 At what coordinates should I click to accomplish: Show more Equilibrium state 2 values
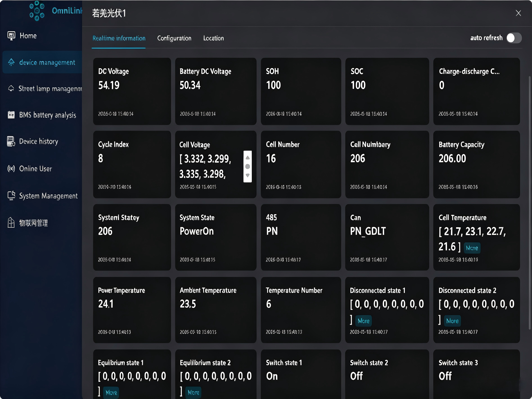tap(193, 393)
